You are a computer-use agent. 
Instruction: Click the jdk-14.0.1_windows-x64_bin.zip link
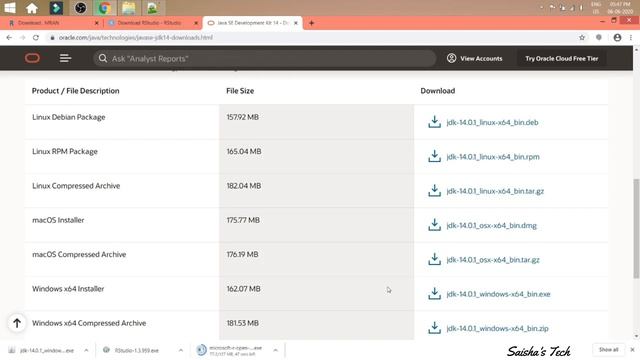click(x=498, y=328)
